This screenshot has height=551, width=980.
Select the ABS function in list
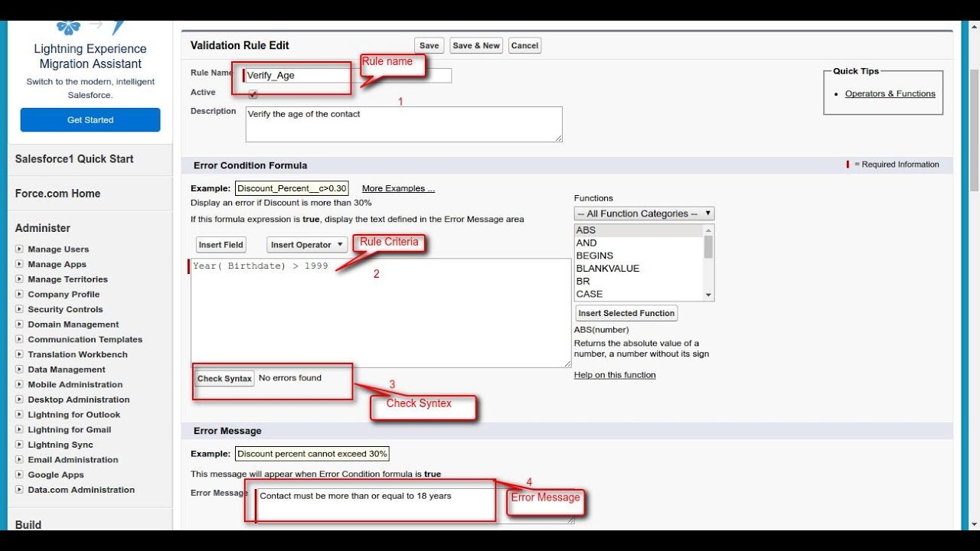(639, 230)
